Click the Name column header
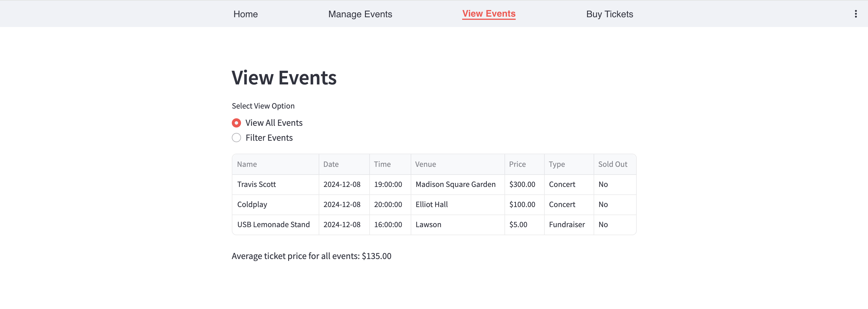 [275, 164]
